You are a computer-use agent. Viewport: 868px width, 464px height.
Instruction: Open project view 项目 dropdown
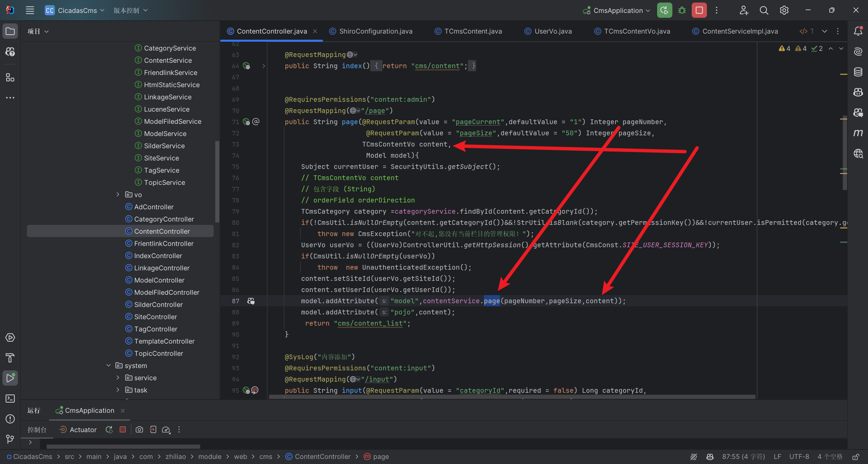click(38, 31)
